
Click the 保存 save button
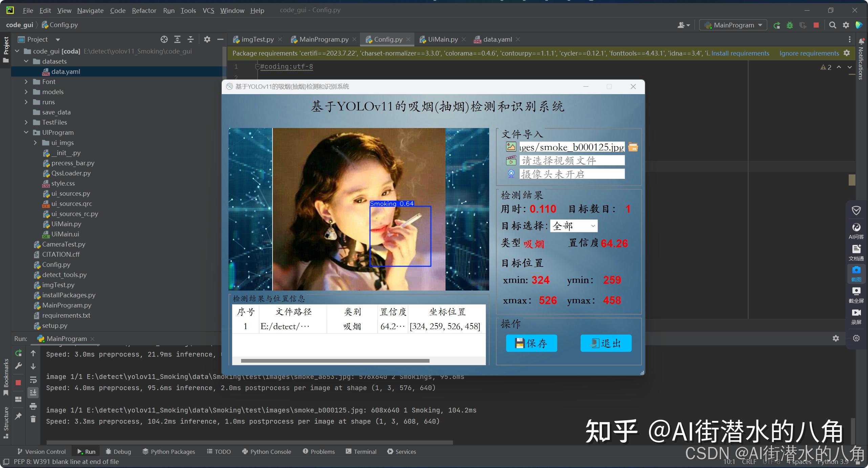click(x=531, y=343)
